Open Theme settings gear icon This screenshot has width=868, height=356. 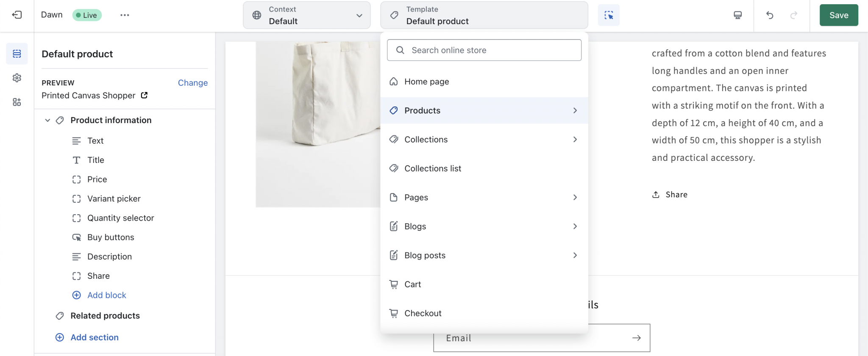pyautogui.click(x=17, y=78)
